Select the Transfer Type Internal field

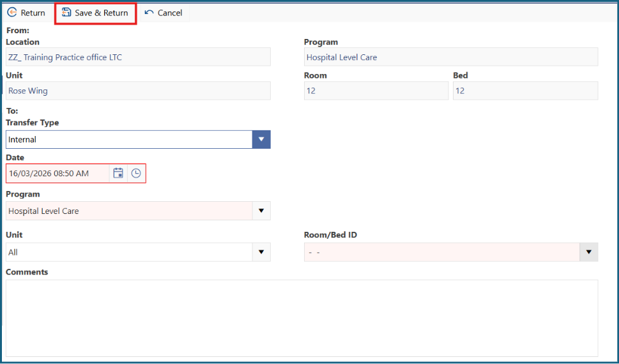click(x=129, y=140)
